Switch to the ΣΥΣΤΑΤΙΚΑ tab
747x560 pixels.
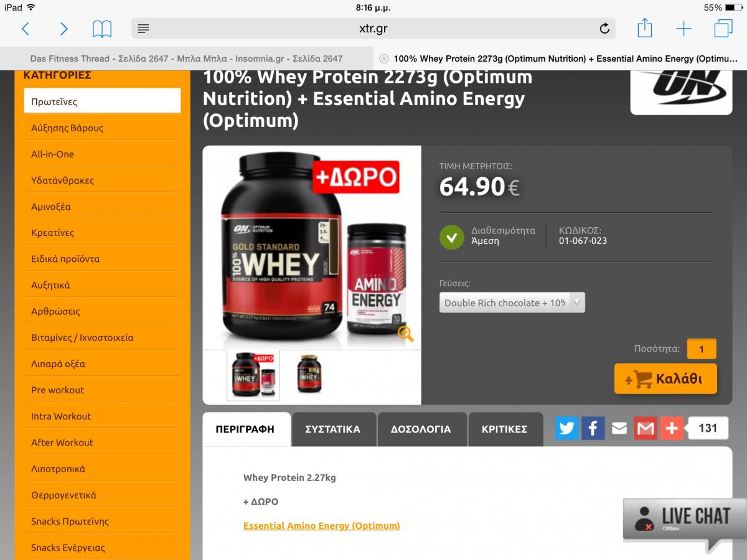coord(333,429)
